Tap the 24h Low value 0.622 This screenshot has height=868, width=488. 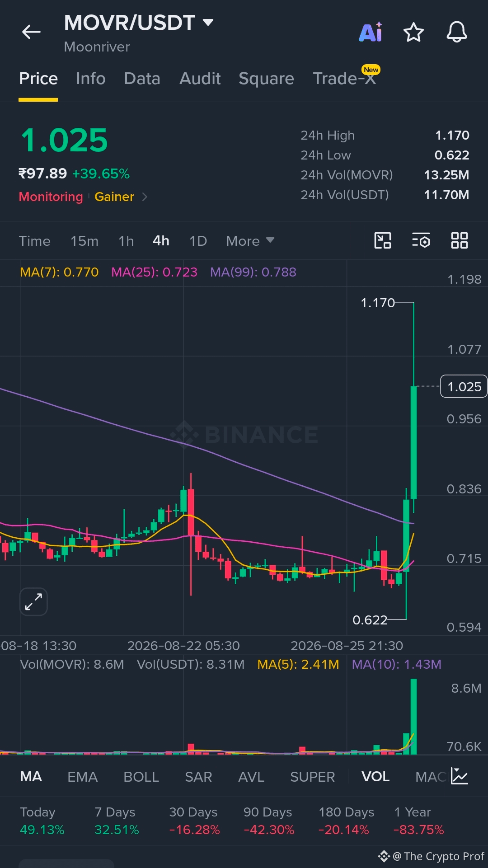[x=452, y=155]
